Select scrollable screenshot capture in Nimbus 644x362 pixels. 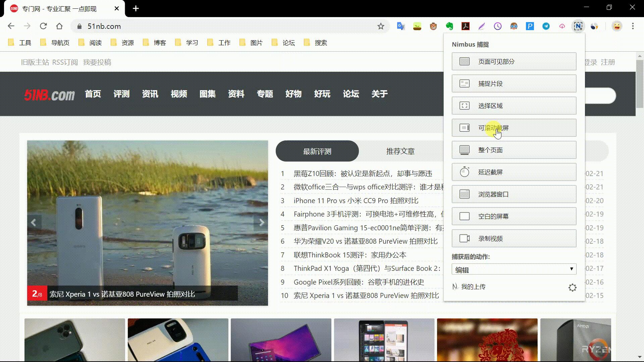pos(514,128)
